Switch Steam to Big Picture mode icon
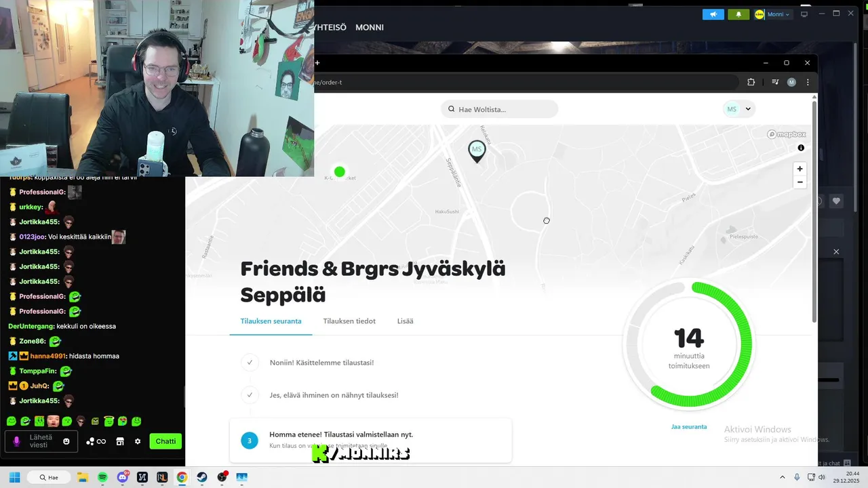868x488 pixels. click(804, 14)
